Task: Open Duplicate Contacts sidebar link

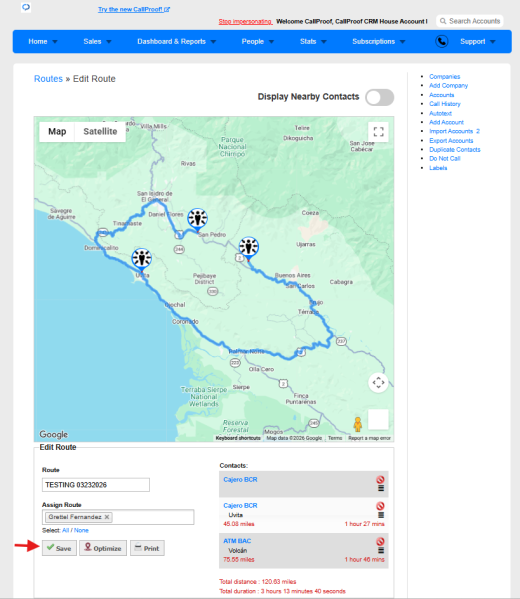Action: point(455,149)
